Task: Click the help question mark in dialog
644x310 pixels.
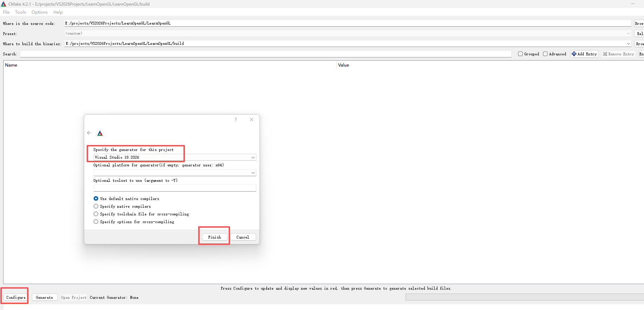Action: 236,119
